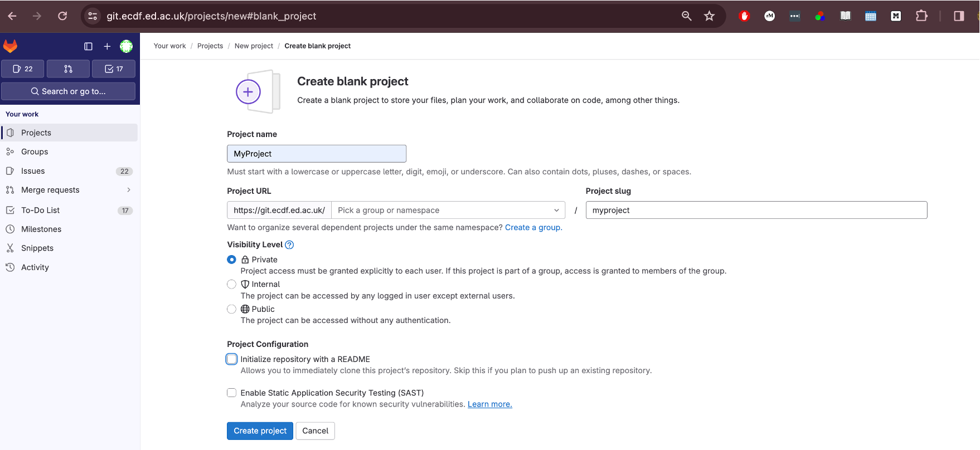
Task: Click the browser forward arrow
Action: (x=37, y=16)
